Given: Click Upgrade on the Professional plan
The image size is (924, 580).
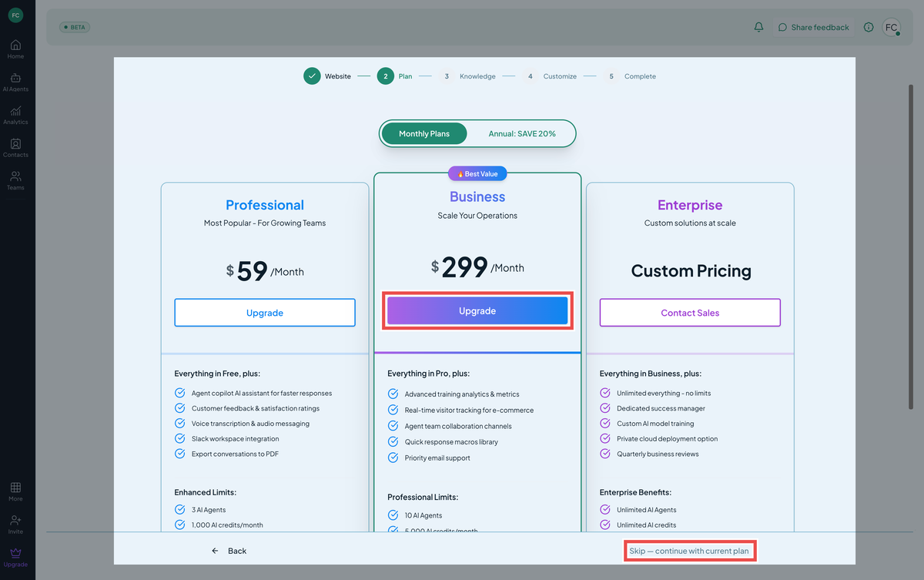Looking at the screenshot, I should 265,313.
